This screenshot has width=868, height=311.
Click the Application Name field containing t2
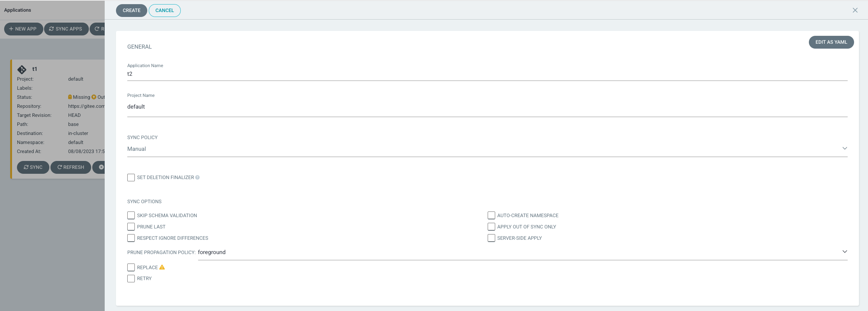point(487,74)
